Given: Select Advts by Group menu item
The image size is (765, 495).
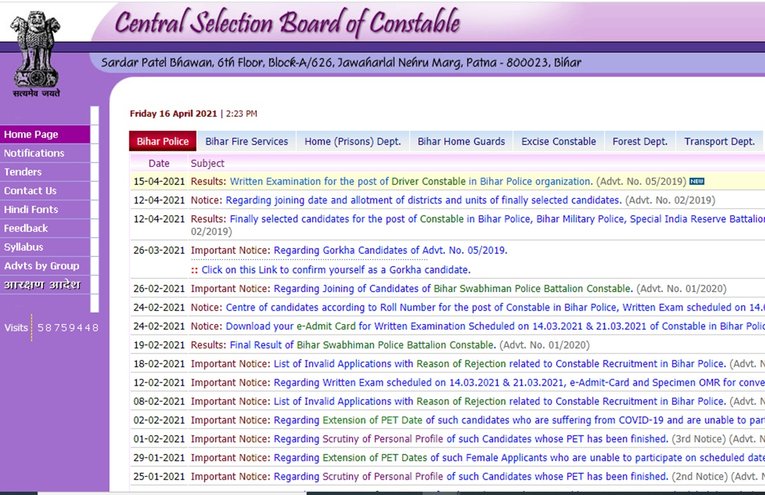Looking at the screenshot, I should (x=41, y=266).
